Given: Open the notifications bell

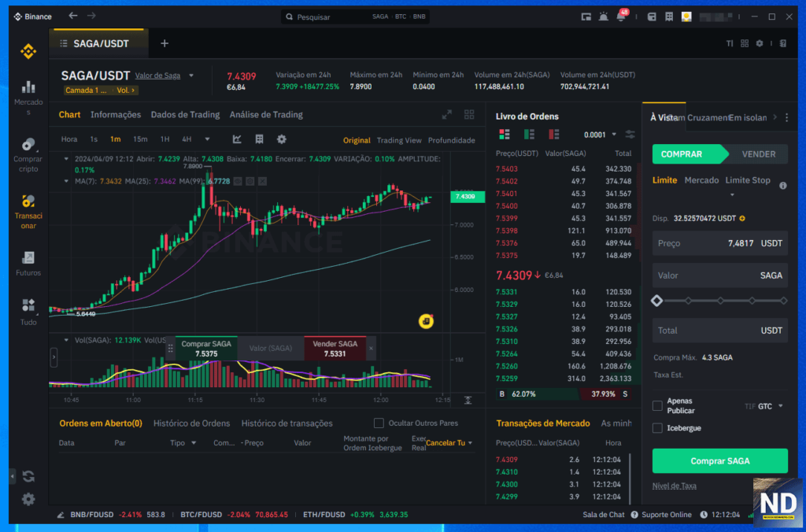Looking at the screenshot, I should tap(621, 17).
